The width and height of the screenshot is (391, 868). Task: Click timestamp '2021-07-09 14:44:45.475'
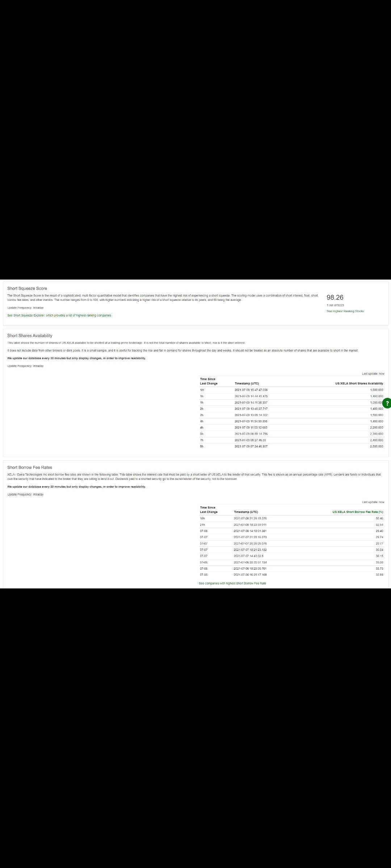251,396
